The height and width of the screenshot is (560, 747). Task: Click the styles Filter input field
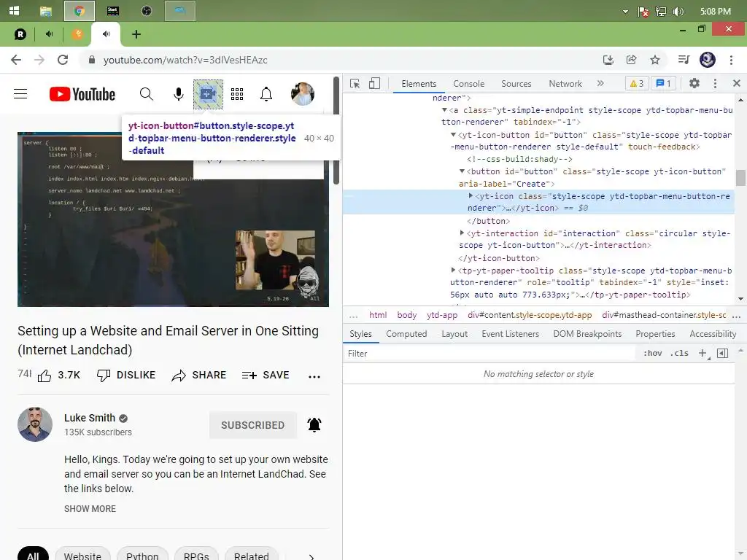pos(489,354)
